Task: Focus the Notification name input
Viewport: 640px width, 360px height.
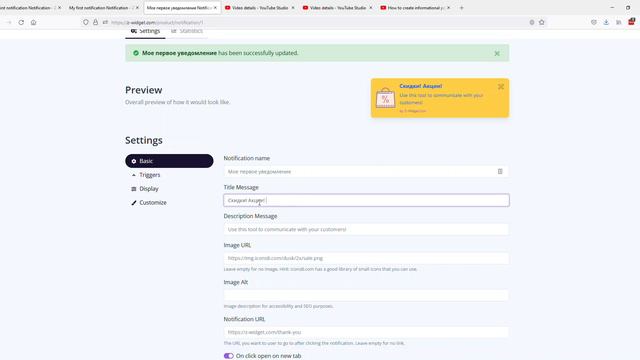Action: [366, 171]
